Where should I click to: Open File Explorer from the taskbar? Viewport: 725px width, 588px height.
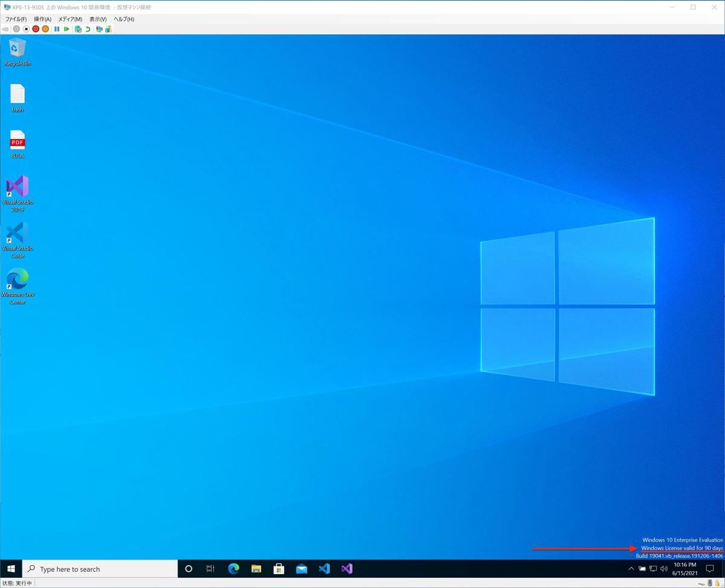pyautogui.click(x=256, y=569)
